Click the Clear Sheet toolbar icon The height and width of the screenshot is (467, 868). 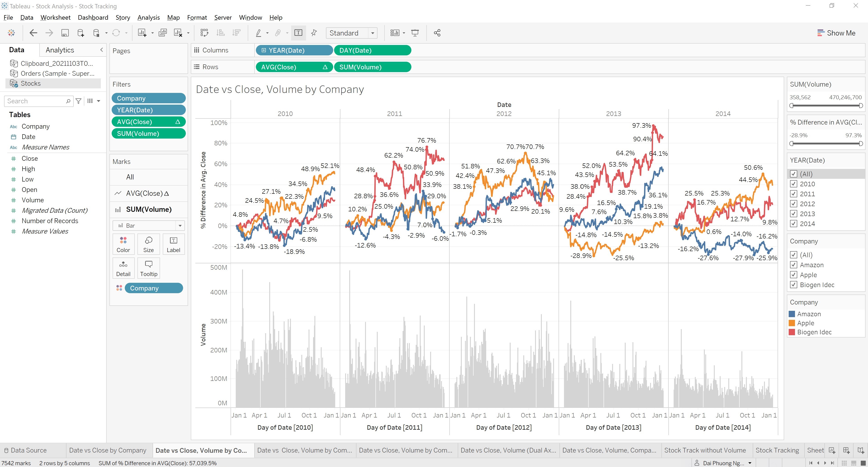point(178,33)
